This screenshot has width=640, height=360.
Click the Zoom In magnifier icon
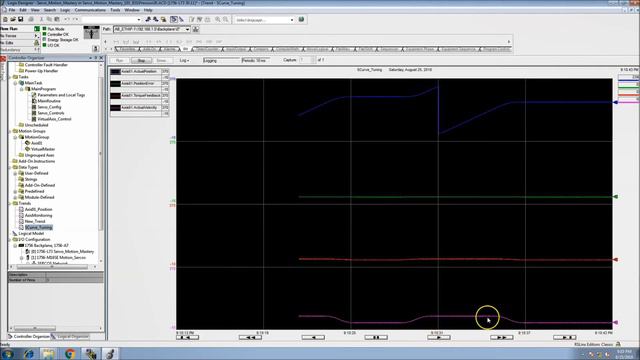[x=218, y=19]
